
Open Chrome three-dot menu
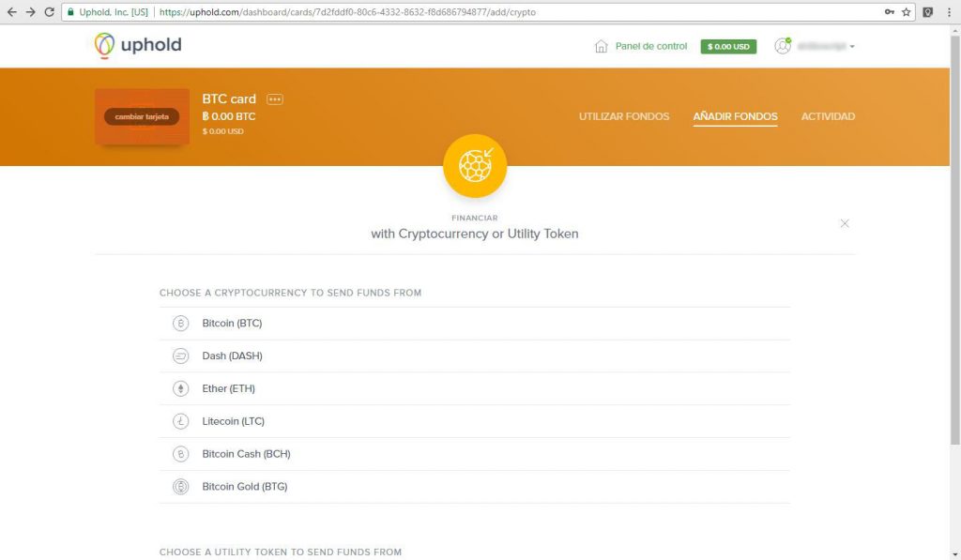pos(949,11)
